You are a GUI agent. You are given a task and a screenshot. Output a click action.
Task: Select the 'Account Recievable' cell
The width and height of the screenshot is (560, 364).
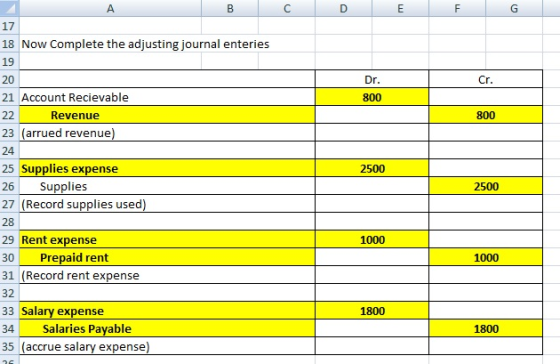coord(167,97)
